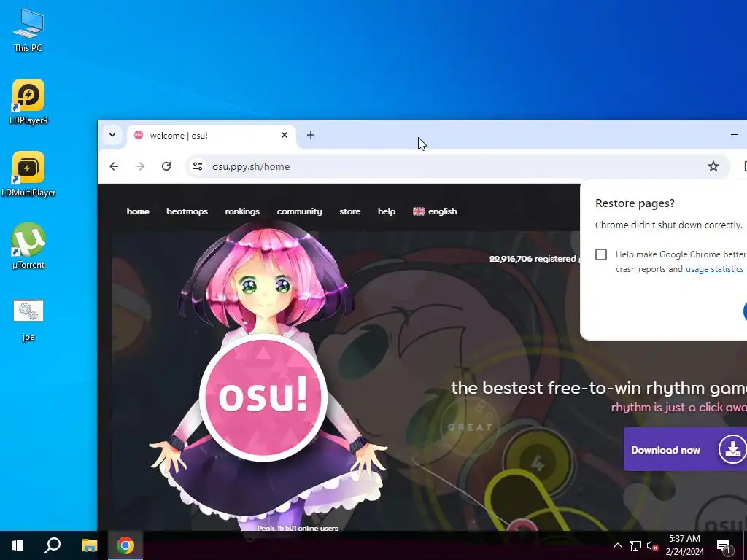This screenshot has height=560, width=747.
Task: Open network status tray icon
Action: coord(635,545)
